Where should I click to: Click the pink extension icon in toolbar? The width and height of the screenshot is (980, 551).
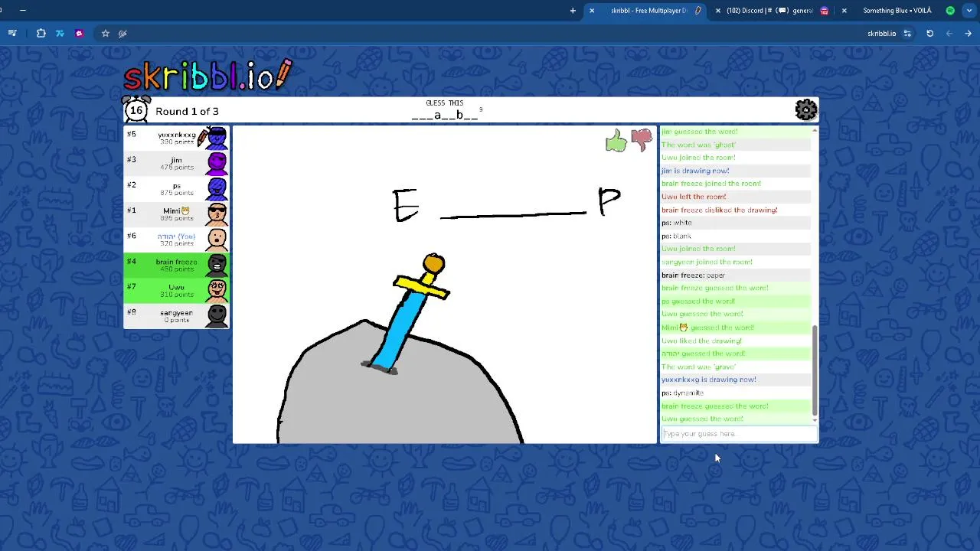pyautogui.click(x=79, y=34)
